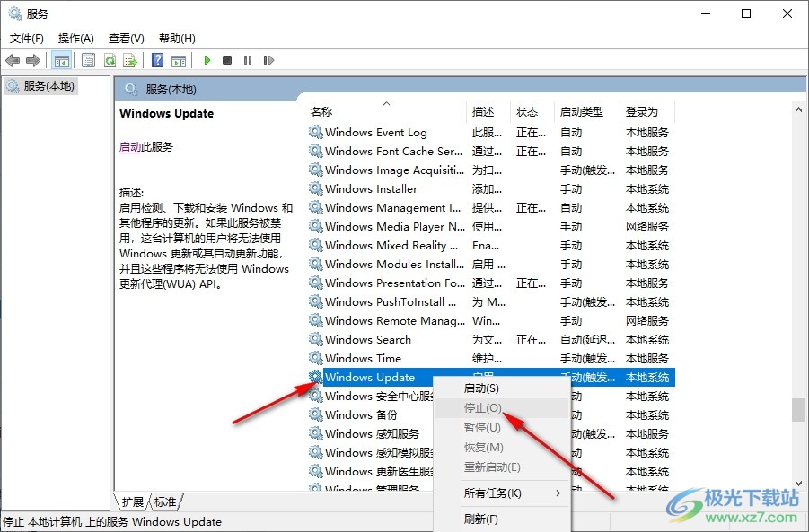This screenshot has width=809, height=532.
Task: Select the Windows Image Acquisiti... service
Action: [395, 170]
